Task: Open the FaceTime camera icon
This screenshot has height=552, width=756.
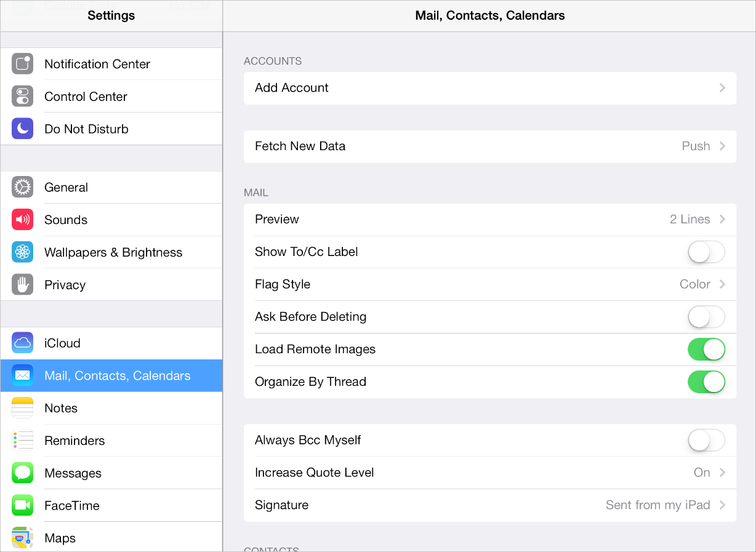Action: (23, 506)
